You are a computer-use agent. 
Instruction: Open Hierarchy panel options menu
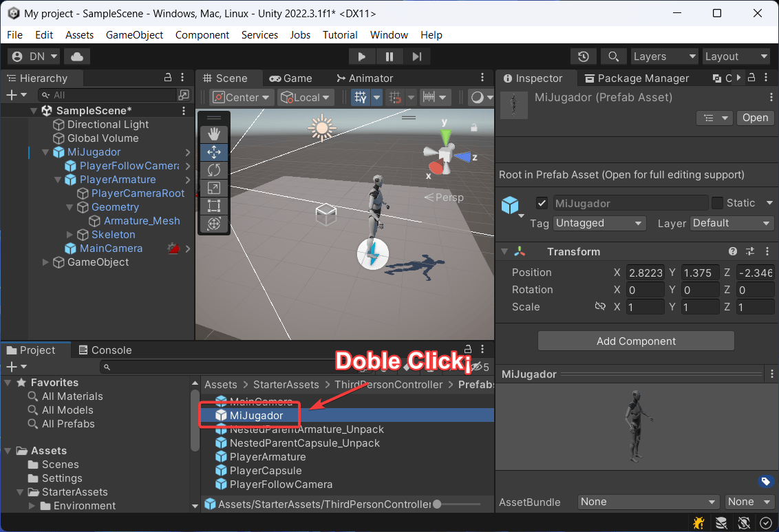[x=183, y=78]
